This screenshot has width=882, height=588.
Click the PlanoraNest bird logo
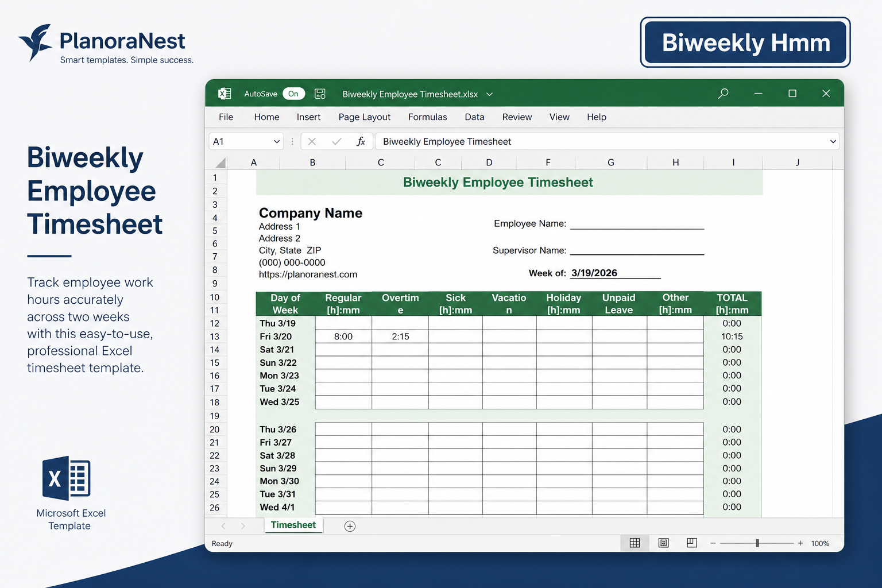tap(36, 42)
